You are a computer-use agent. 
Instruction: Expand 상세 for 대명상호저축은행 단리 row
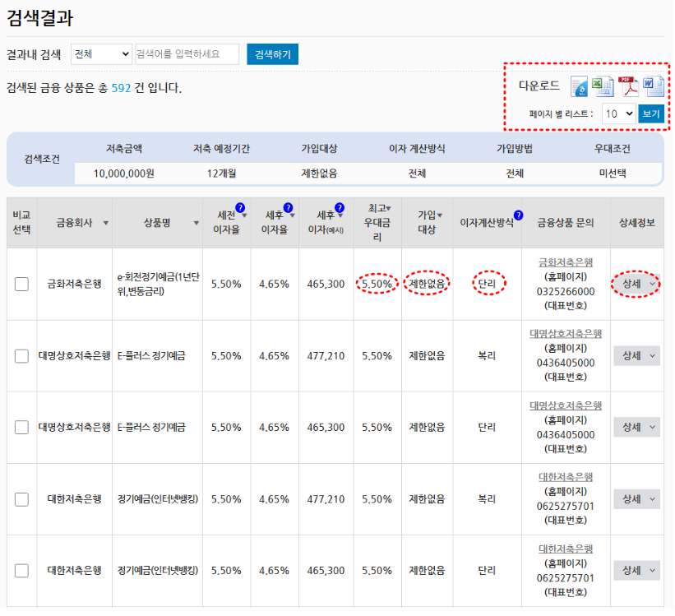pyautogui.click(x=636, y=428)
